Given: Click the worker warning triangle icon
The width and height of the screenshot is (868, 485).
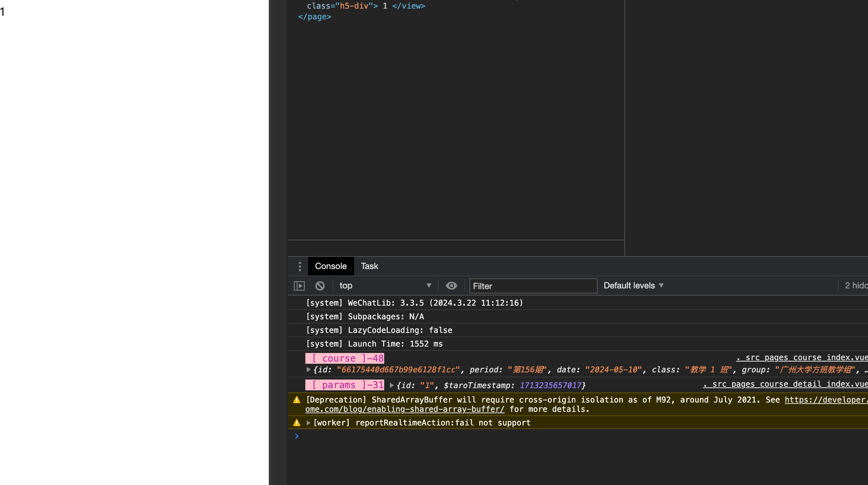Looking at the screenshot, I should pyautogui.click(x=297, y=423).
